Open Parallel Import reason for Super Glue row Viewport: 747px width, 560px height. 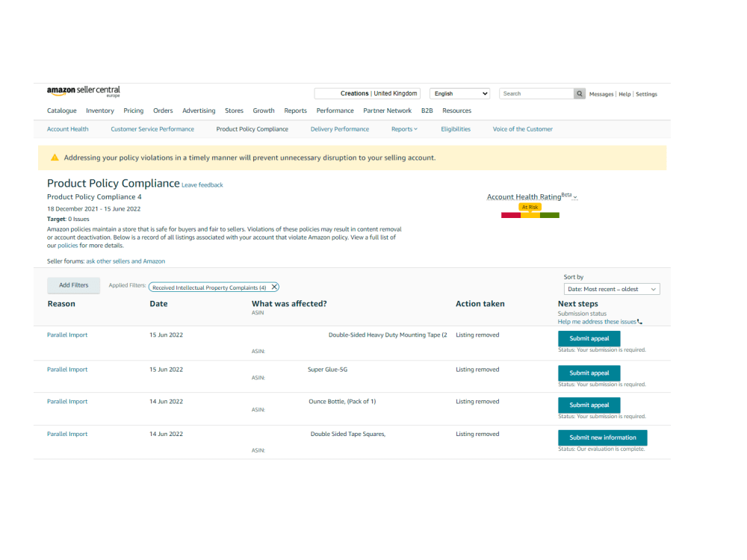pos(67,370)
